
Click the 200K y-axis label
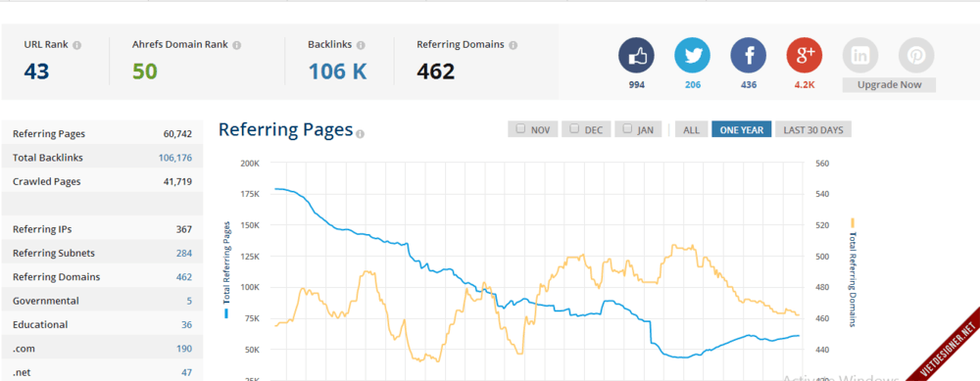[250, 163]
